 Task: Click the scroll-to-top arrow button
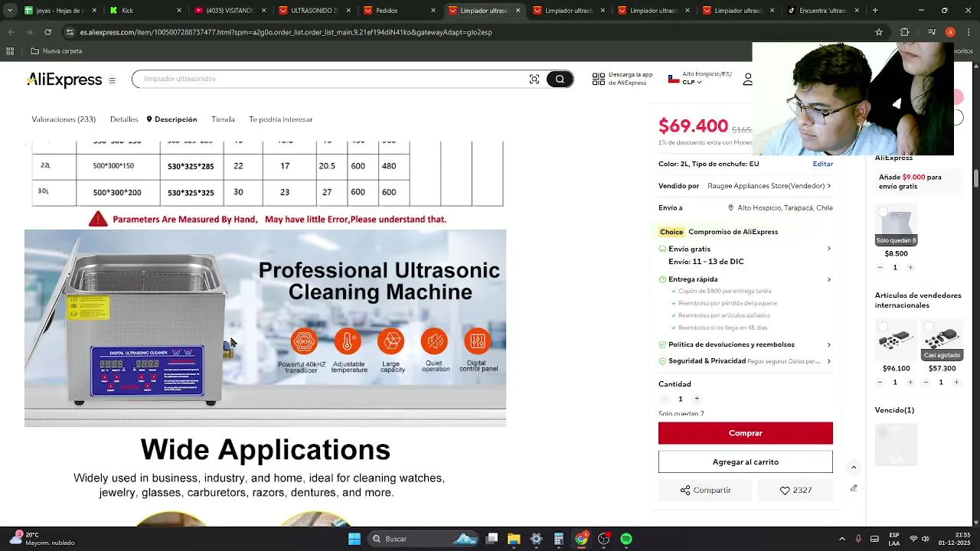(x=854, y=468)
